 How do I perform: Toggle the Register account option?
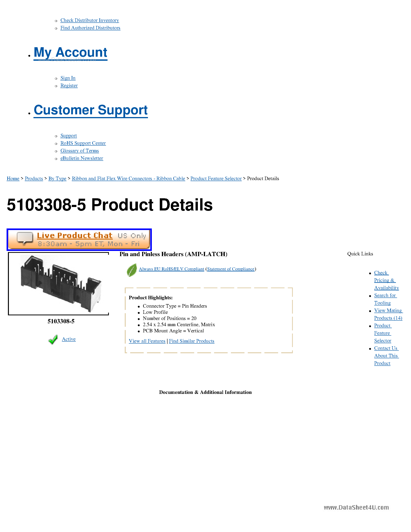(69, 85)
